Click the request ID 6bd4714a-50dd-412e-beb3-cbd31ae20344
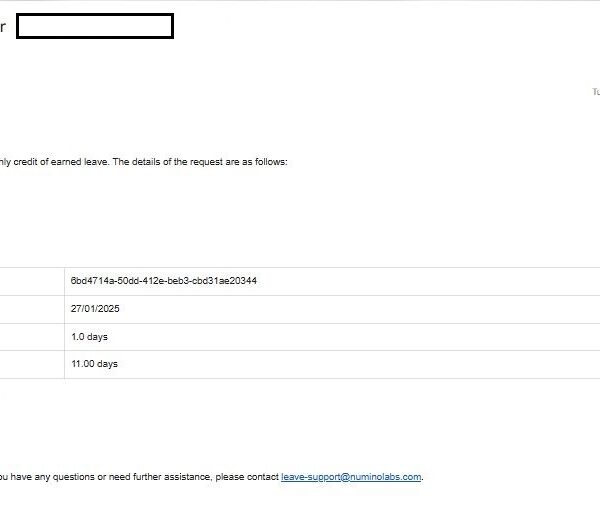 coord(164,281)
